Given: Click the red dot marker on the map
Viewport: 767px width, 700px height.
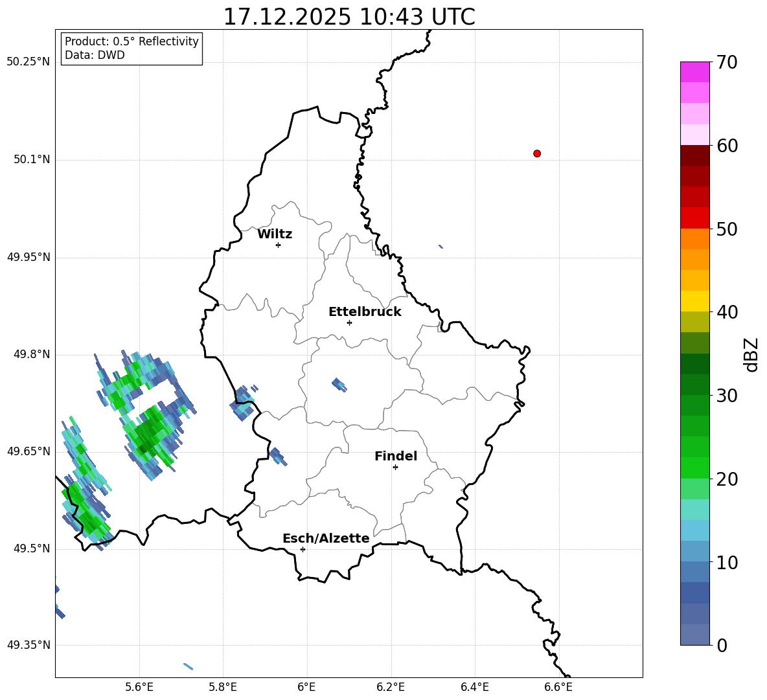Looking at the screenshot, I should [537, 153].
